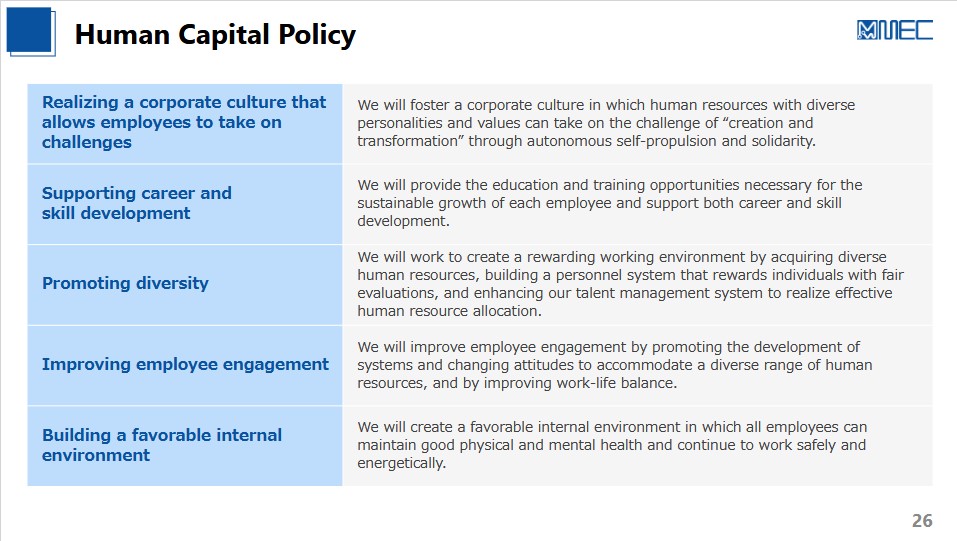Click the description about education and training opportunities
The image size is (957, 541).
click(610, 203)
